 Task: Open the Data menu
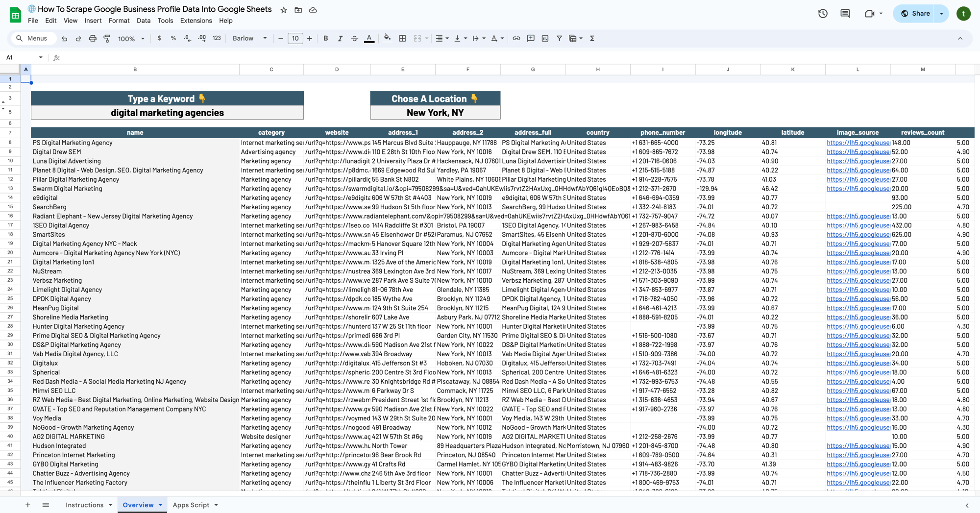coord(143,21)
